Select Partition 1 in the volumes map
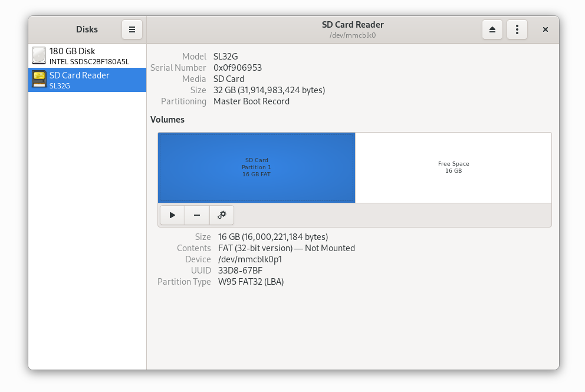Screen dimensions: 585x392 point(256,167)
